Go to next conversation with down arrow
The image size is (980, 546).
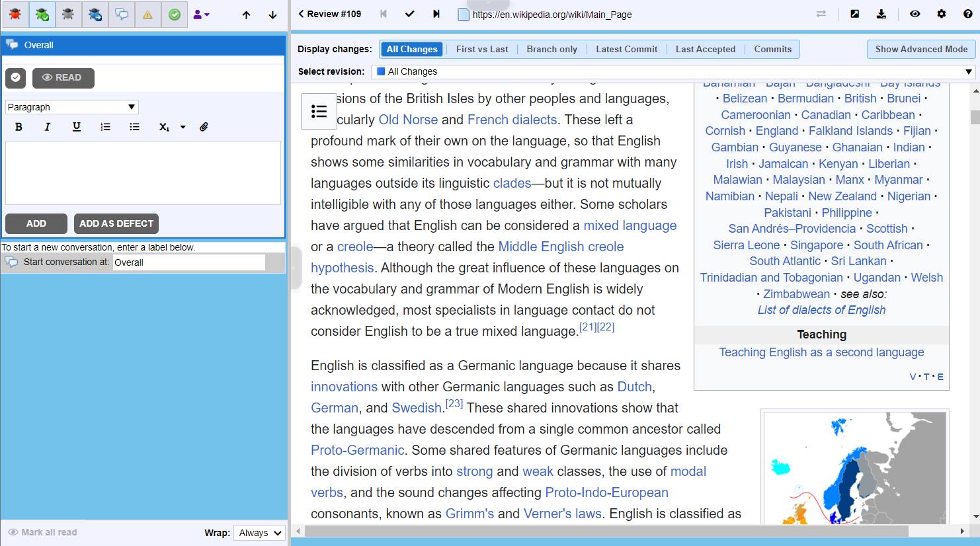pos(272,15)
